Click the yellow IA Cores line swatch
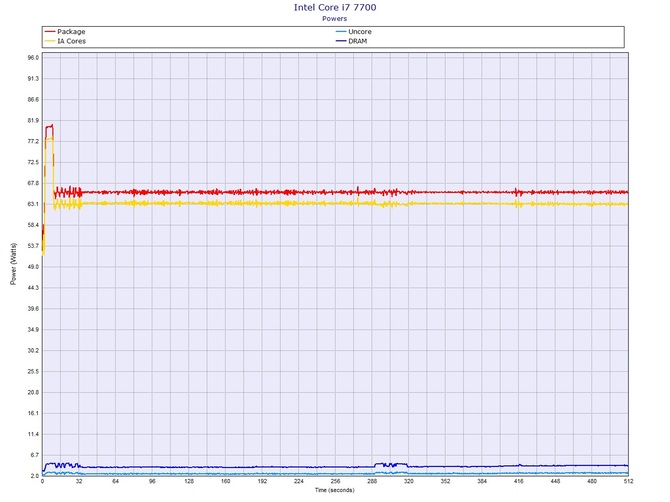The width and height of the screenshot is (670, 502). (50, 41)
